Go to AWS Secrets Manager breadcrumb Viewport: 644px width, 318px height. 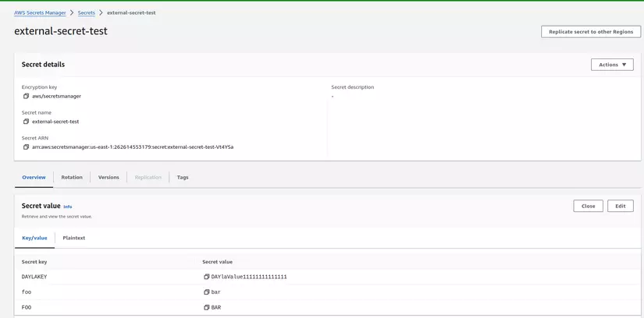point(40,12)
